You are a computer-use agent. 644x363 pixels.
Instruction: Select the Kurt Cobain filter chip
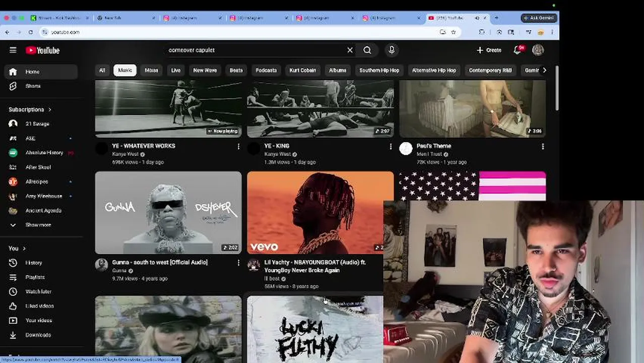click(303, 70)
